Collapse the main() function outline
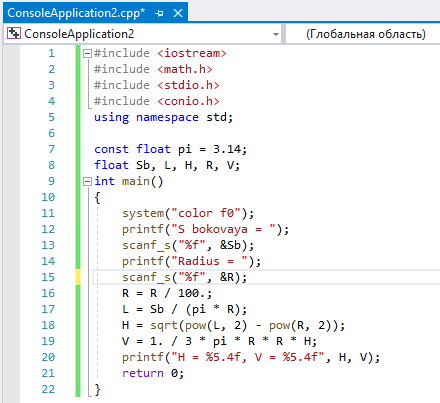440x403 pixels. (87, 181)
